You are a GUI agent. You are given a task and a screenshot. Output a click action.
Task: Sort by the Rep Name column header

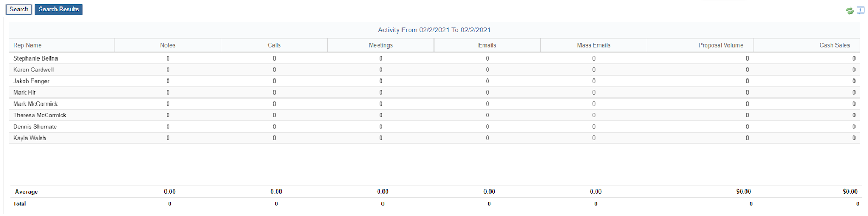[27, 45]
